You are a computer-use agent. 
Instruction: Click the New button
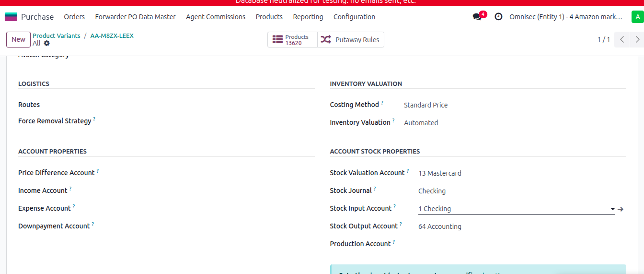coord(18,40)
